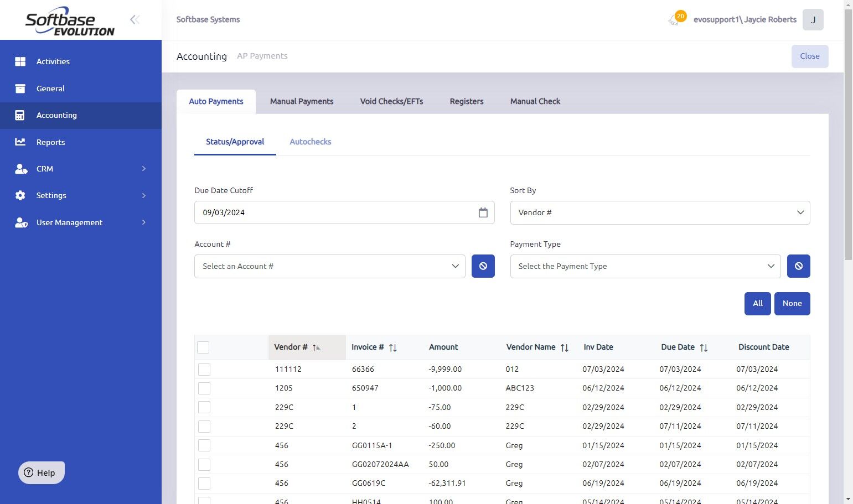Sort table by Invoice # column arrows
Screen dimensions: 853x504
click(x=392, y=347)
